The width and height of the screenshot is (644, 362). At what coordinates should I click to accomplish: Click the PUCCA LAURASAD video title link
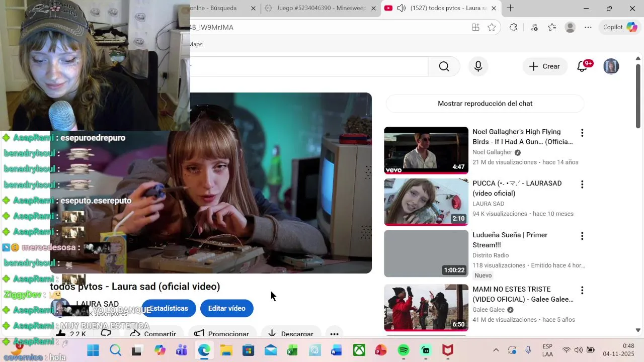pos(517,188)
